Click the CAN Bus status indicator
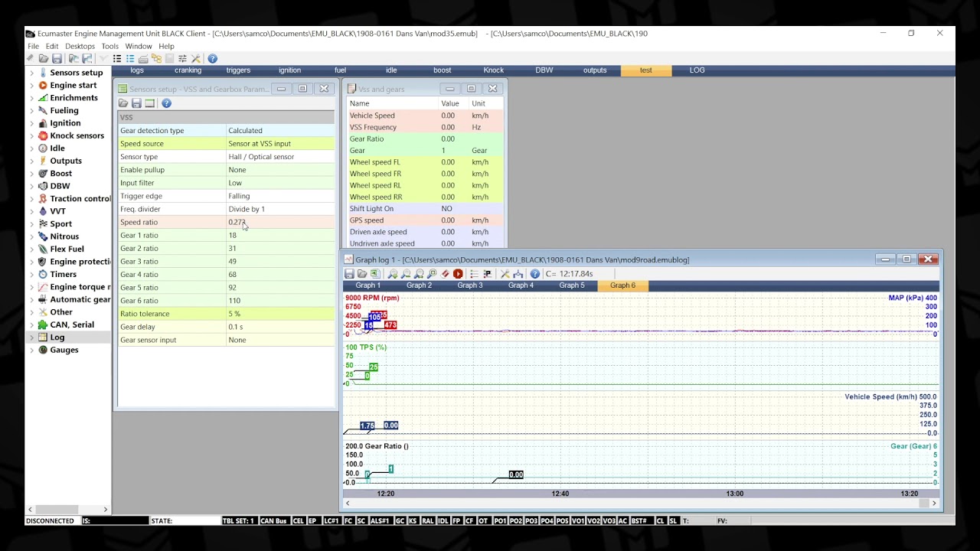This screenshot has height=551, width=980. [273, 521]
